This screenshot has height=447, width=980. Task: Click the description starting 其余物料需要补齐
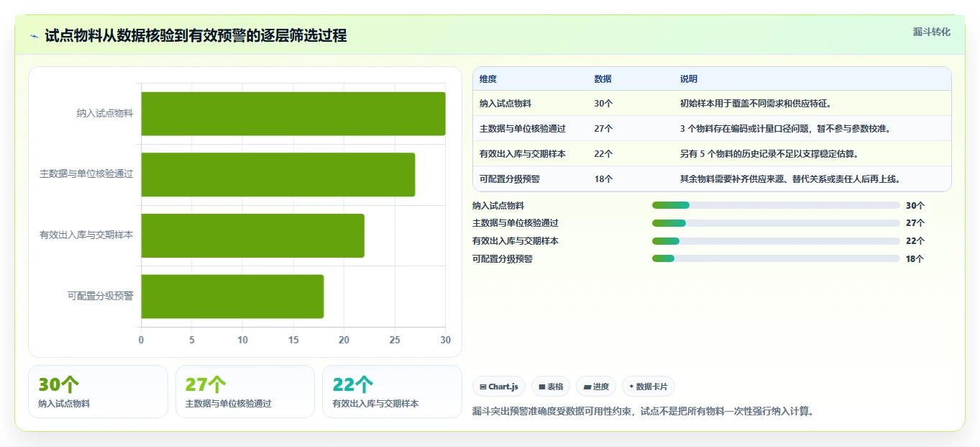[x=790, y=179]
